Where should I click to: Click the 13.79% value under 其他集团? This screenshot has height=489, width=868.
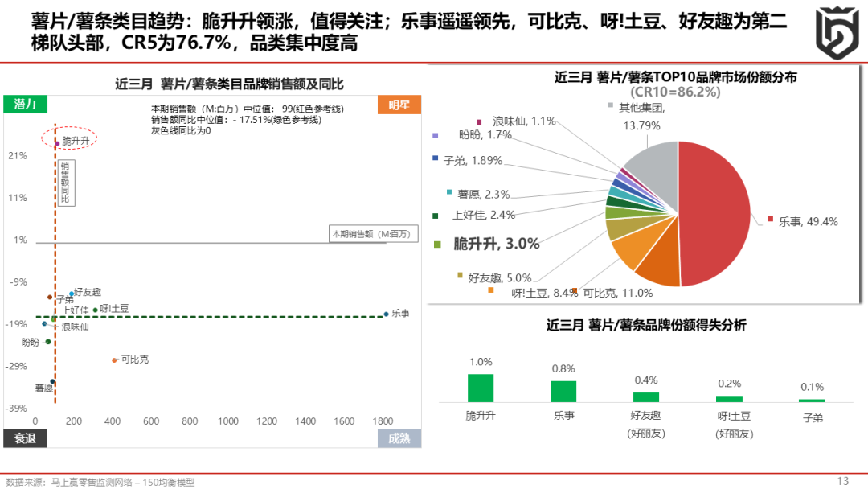point(641,125)
